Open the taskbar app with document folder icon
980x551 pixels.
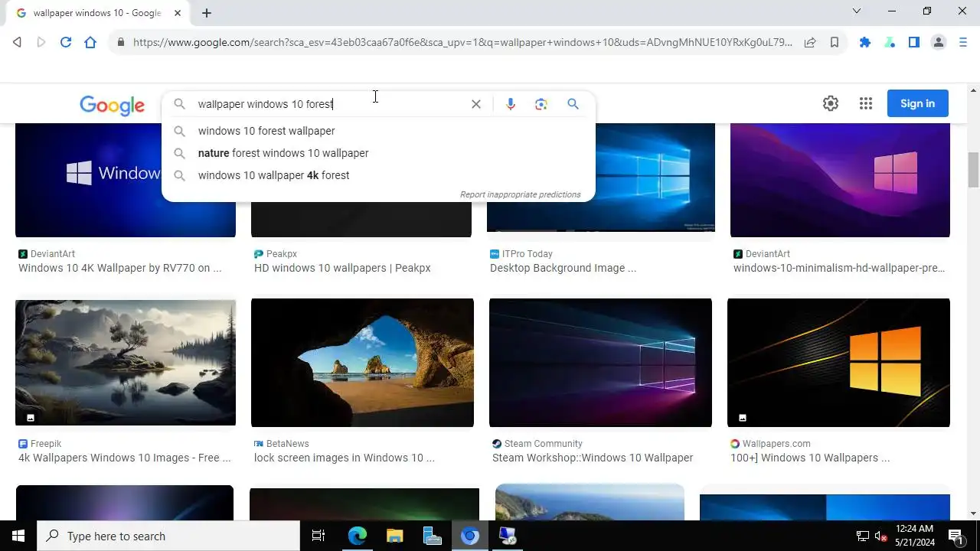coord(432,536)
